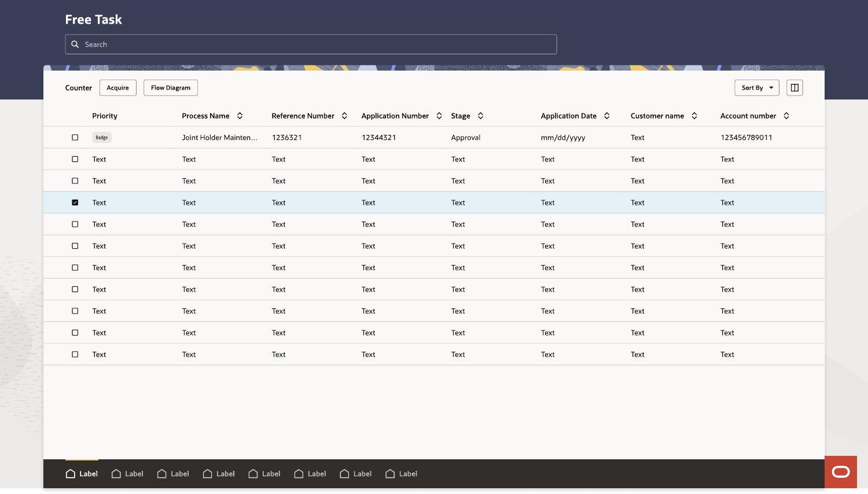Click the Approval stage cell
The width and height of the screenshot is (868, 494).
[x=466, y=138]
